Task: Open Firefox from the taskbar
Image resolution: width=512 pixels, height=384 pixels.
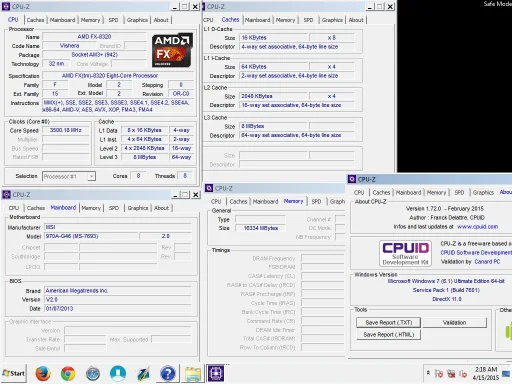Action: click(43, 373)
